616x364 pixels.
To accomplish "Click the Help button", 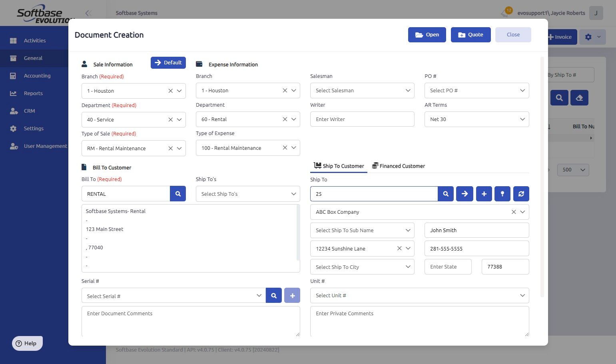I will (x=27, y=343).
